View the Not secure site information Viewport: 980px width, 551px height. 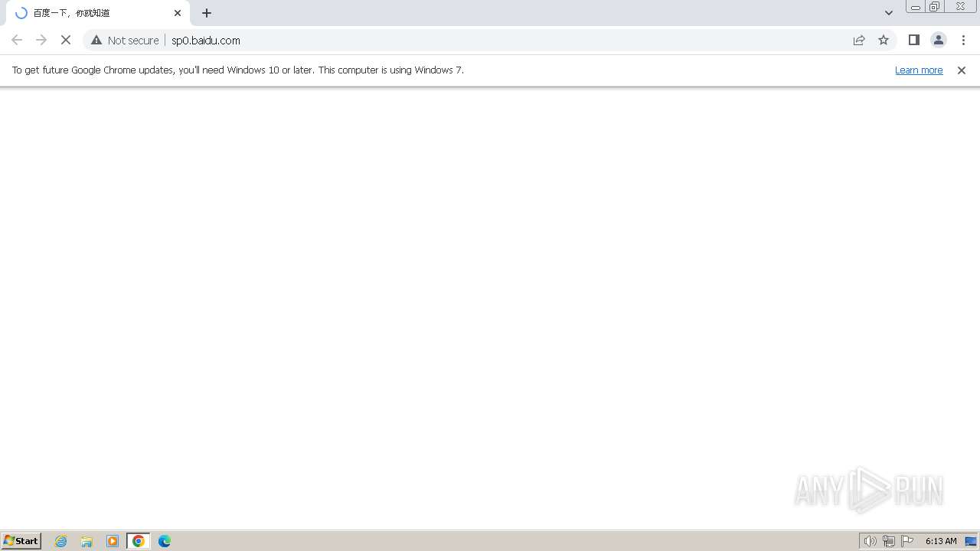coord(125,40)
